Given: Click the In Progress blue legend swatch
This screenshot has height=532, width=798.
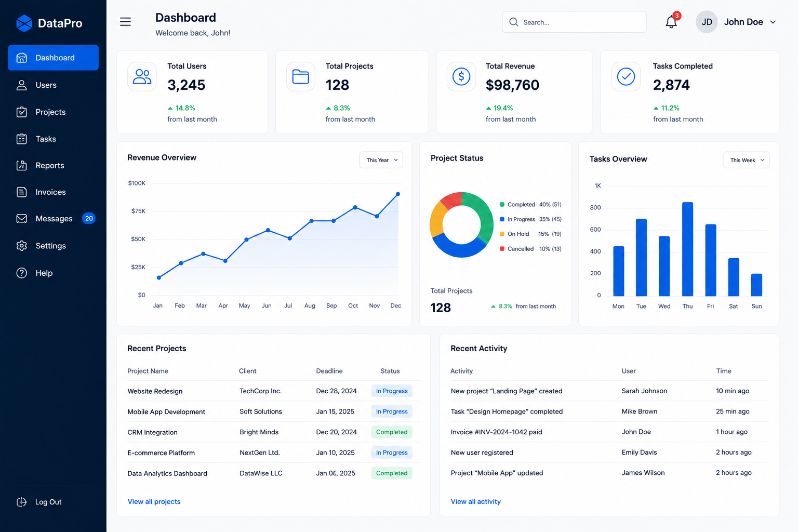Looking at the screenshot, I should point(502,219).
